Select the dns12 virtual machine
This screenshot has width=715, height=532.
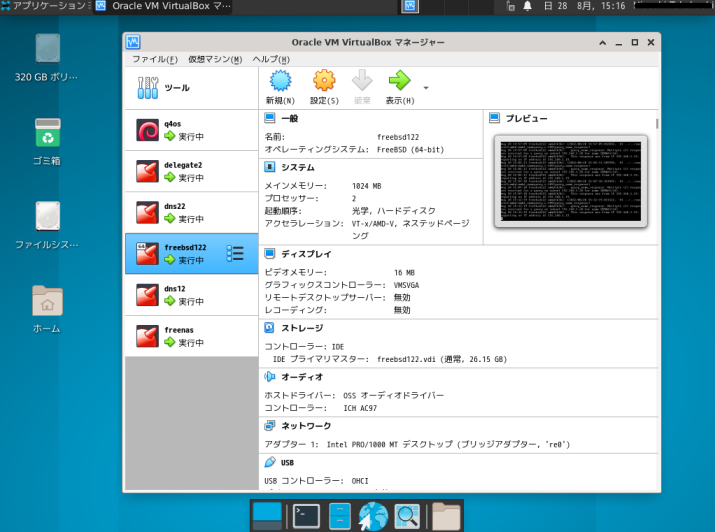click(192, 295)
